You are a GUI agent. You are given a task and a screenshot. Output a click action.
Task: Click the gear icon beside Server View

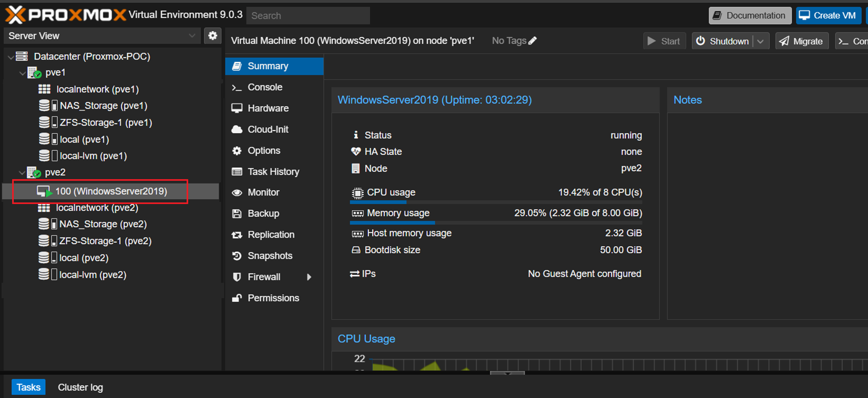pos(213,36)
